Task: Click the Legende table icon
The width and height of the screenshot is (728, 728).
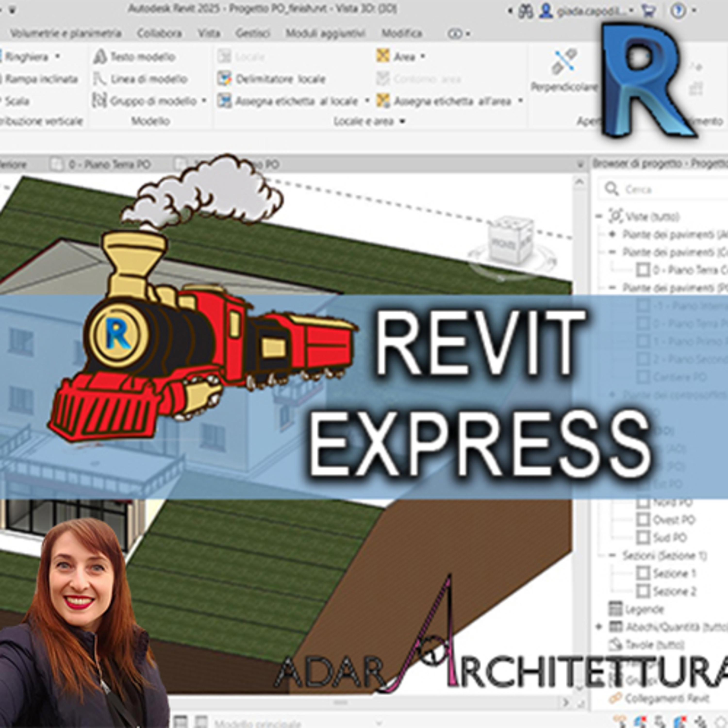Action: 615,609
